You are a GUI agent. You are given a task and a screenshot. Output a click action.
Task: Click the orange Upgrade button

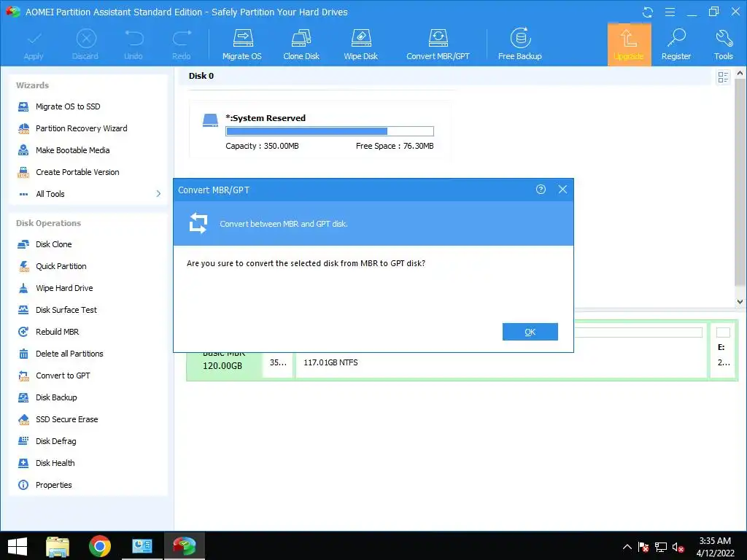[629, 44]
